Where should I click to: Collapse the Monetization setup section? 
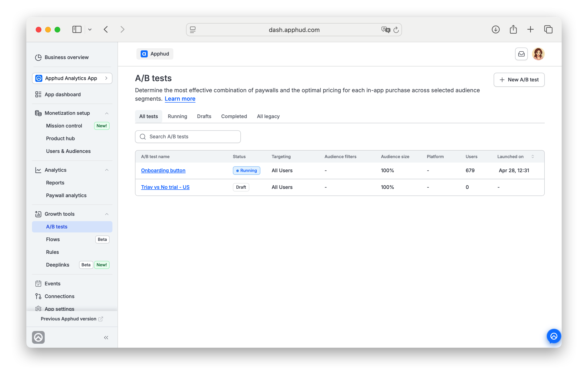point(107,113)
